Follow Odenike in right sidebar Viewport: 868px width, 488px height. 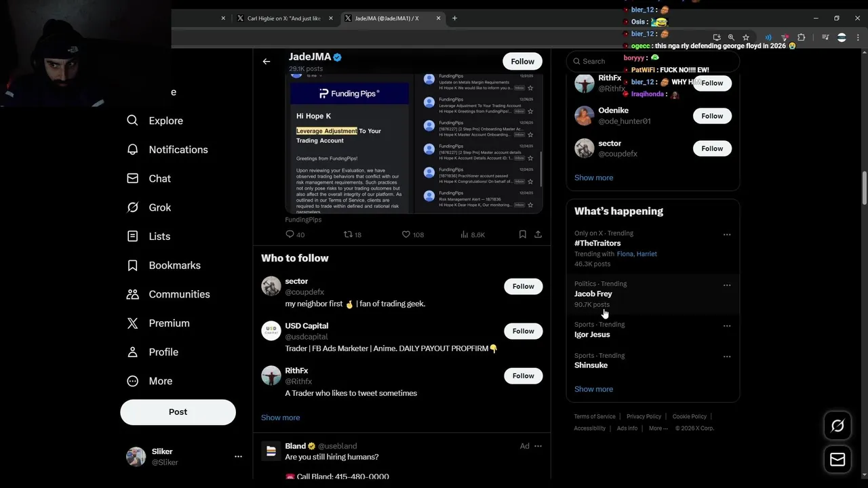point(712,116)
